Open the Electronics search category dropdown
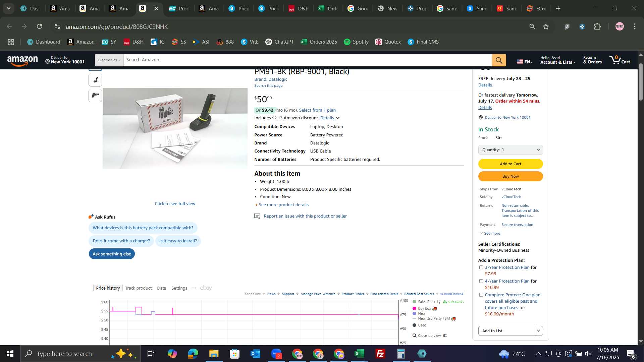 [109, 60]
